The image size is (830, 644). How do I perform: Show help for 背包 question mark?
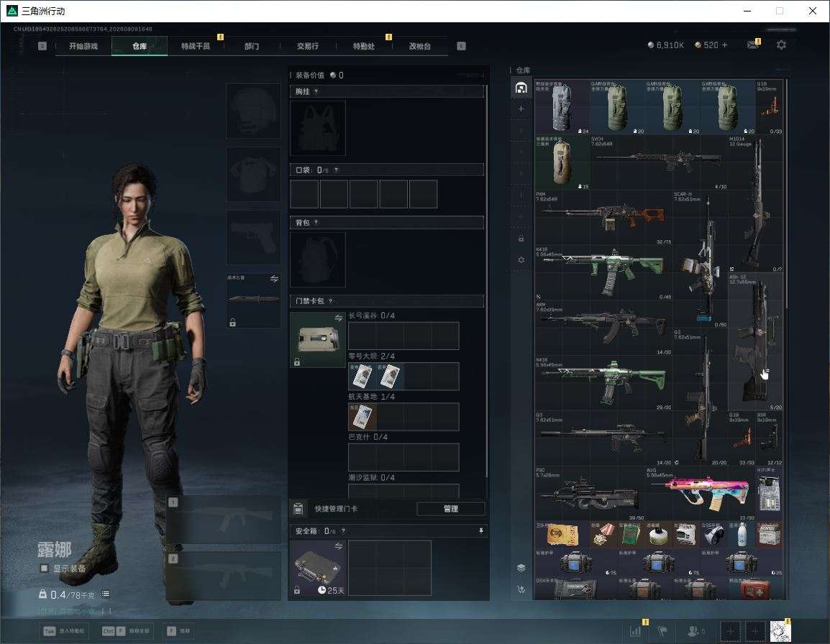coord(316,222)
